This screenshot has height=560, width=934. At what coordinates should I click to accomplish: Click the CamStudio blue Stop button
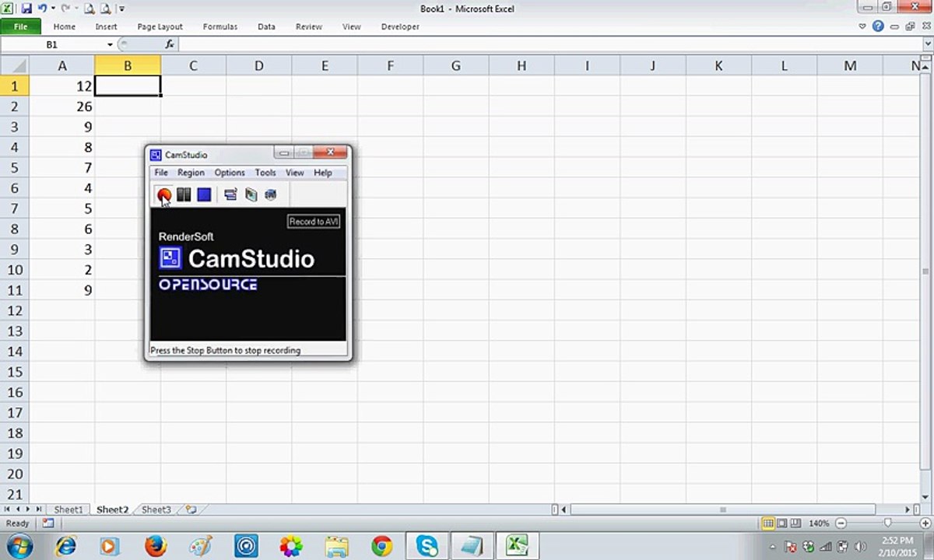204,194
